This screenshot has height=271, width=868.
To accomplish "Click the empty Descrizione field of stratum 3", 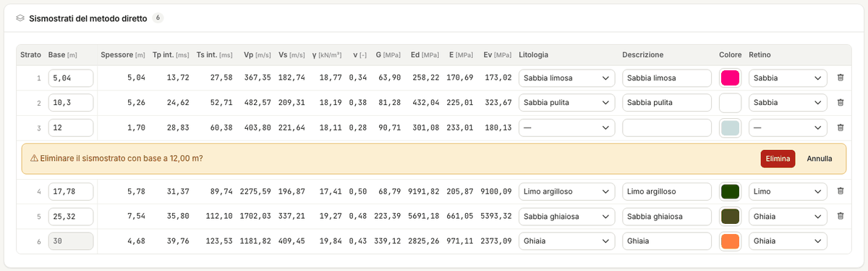I will tap(667, 128).
